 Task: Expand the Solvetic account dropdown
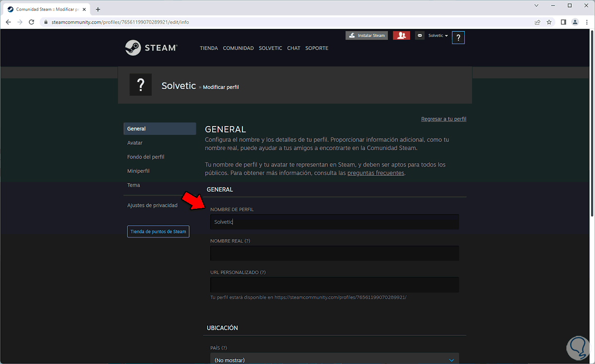click(x=438, y=36)
